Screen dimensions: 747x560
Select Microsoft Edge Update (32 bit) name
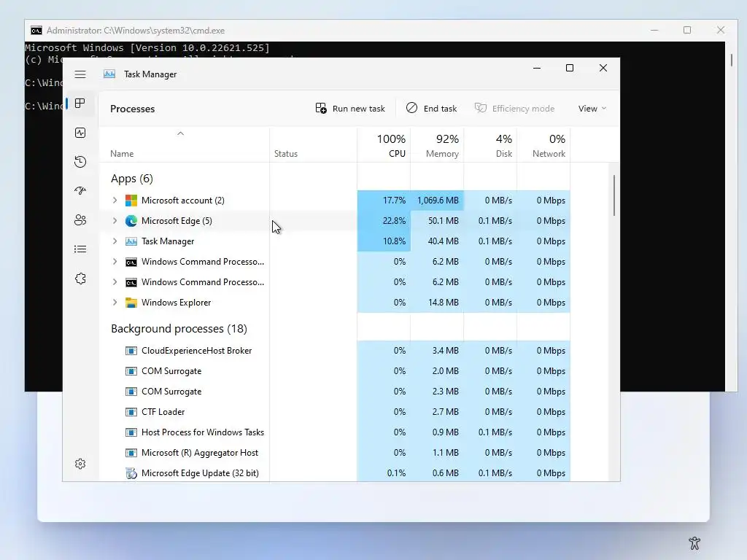pos(200,473)
